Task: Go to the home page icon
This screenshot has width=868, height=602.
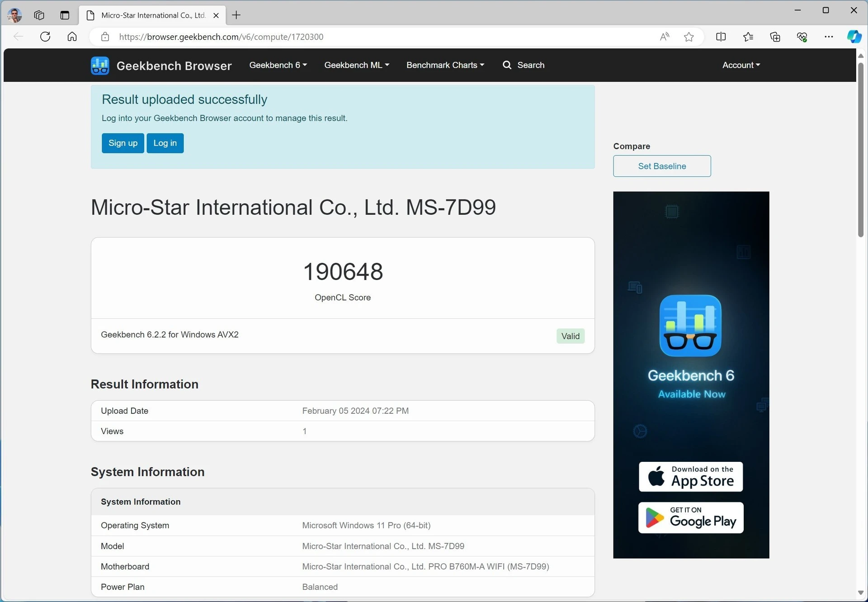Action: [x=72, y=37]
